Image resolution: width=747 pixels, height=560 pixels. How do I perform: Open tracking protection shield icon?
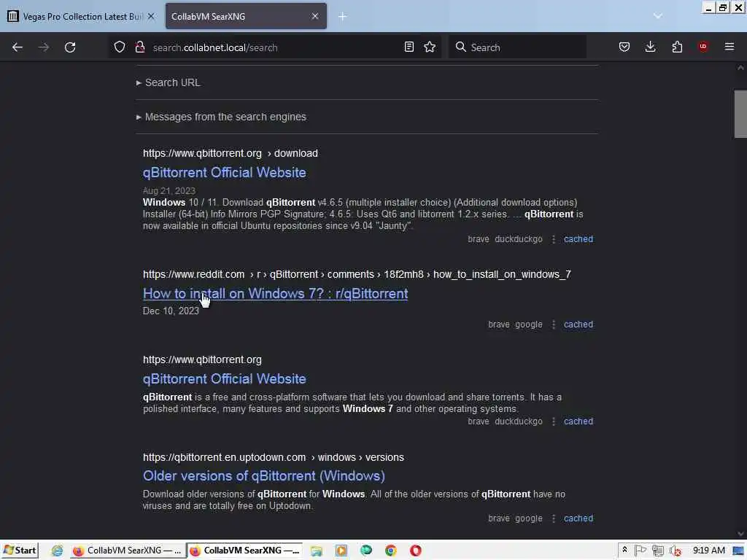tap(120, 47)
